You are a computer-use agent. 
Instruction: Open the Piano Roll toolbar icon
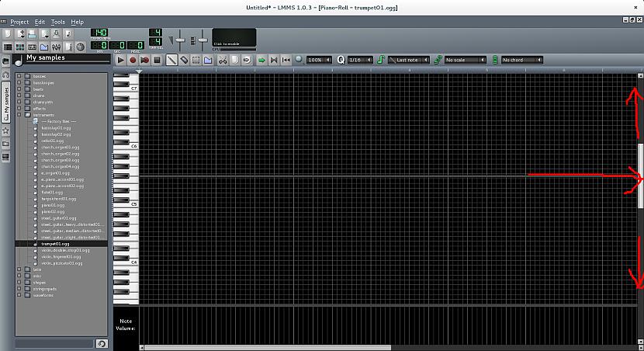click(x=32, y=47)
